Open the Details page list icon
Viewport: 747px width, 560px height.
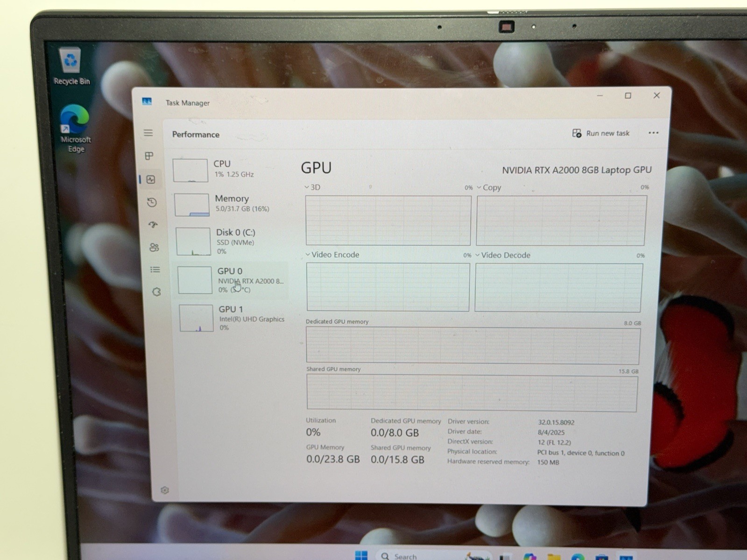click(155, 270)
